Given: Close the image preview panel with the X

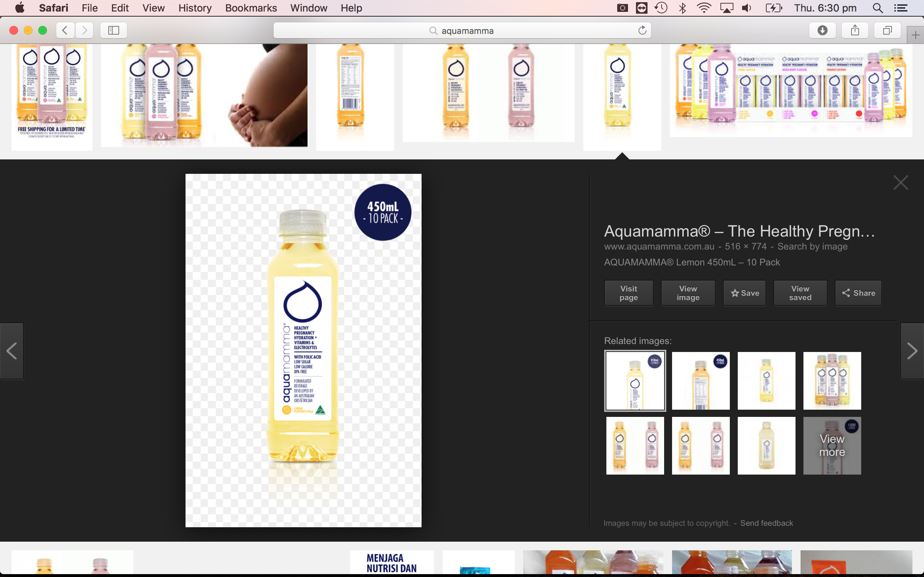Looking at the screenshot, I should coord(901,183).
